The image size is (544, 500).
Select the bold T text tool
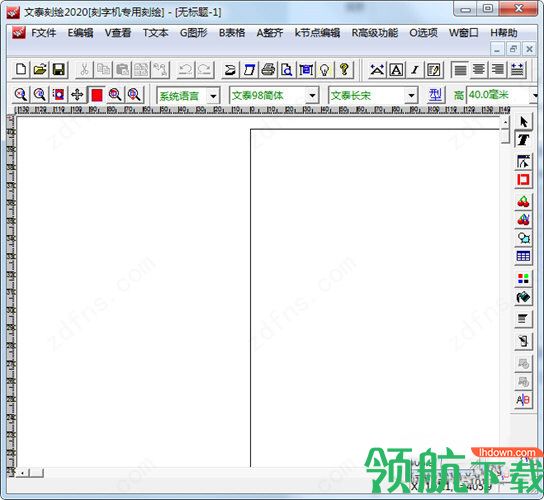(523, 140)
